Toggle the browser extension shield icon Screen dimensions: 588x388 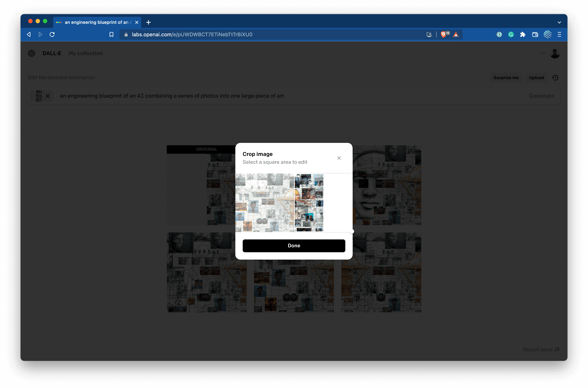[x=444, y=34]
